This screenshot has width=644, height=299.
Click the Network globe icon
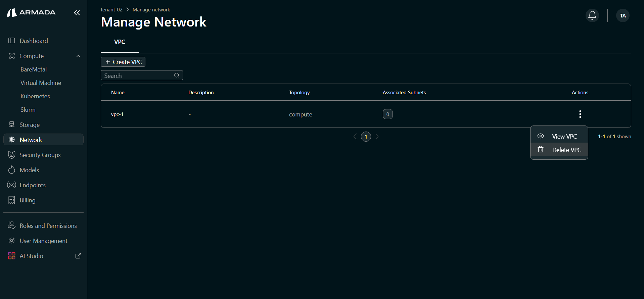point(12,140)
